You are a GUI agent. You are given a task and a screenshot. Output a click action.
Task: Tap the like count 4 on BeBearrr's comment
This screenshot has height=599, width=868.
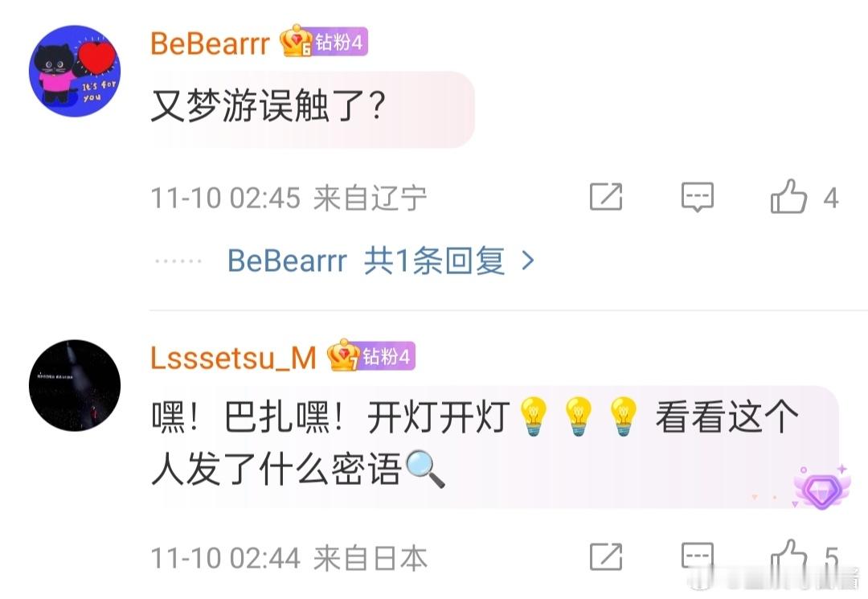click(x=830, y=198)
